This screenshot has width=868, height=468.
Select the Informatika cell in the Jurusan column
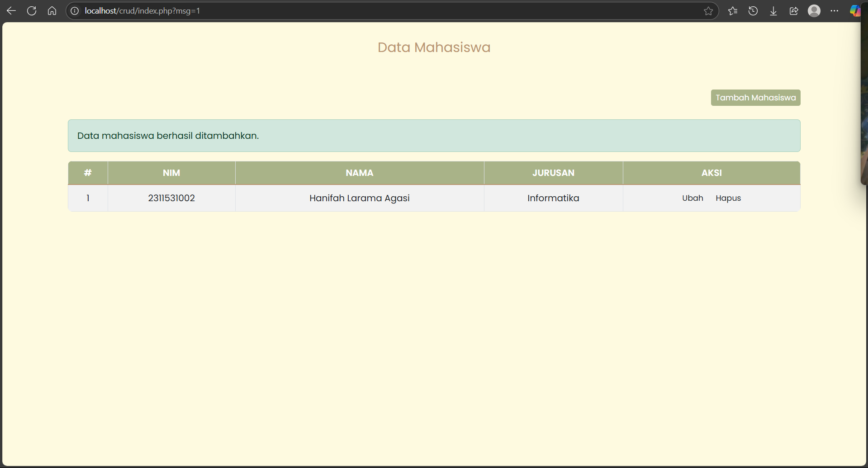(553, 198)
